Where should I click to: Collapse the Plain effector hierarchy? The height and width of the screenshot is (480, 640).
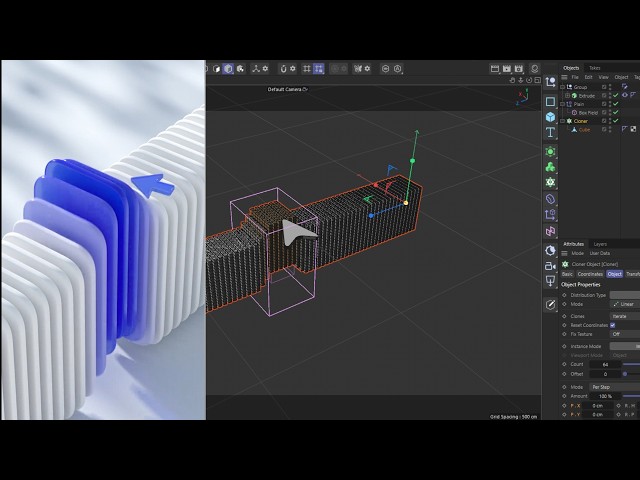[x=563, y=104]
